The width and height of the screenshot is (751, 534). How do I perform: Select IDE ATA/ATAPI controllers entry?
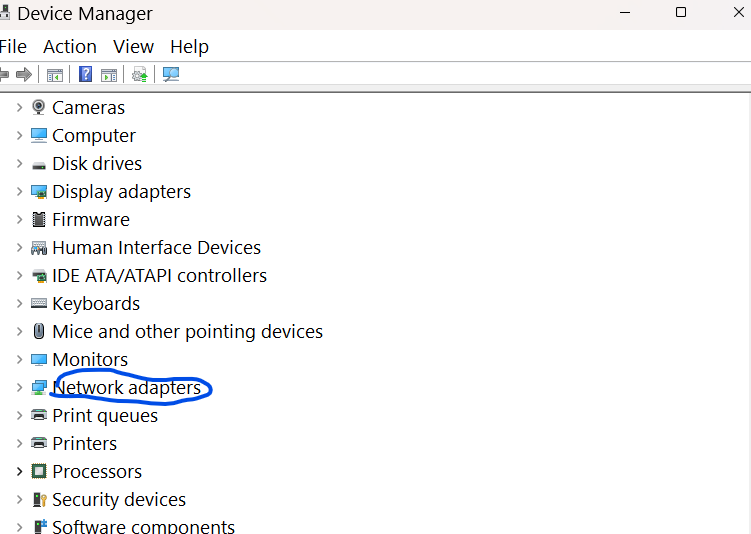pos(159,276)
